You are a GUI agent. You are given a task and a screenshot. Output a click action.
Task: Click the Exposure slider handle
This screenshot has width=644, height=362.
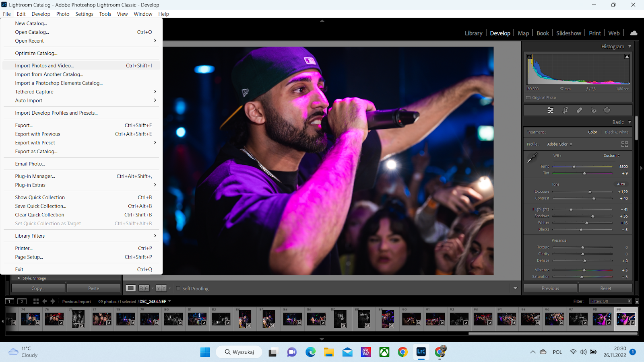point(590,192)
